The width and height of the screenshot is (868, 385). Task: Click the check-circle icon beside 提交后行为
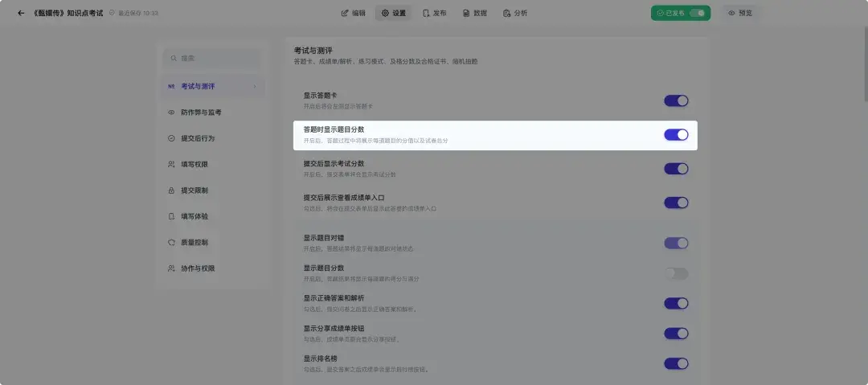click(171, 138)
